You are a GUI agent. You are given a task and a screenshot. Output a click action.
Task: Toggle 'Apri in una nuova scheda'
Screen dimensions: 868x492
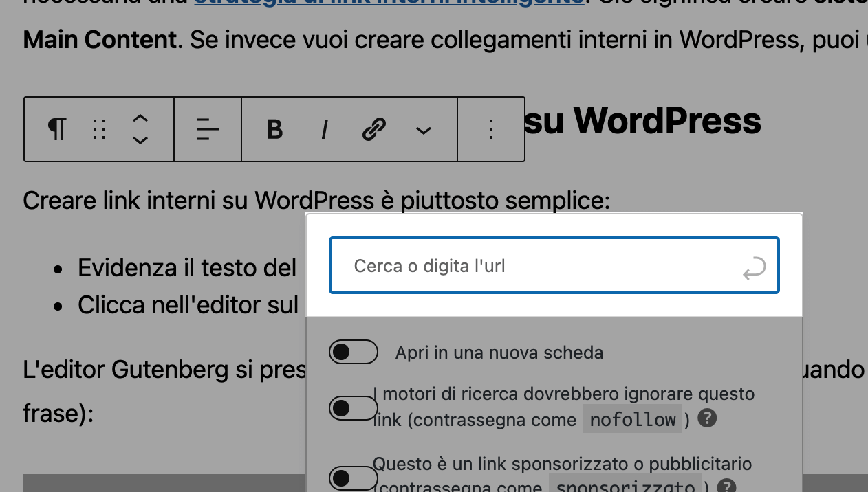click(354, 353)
